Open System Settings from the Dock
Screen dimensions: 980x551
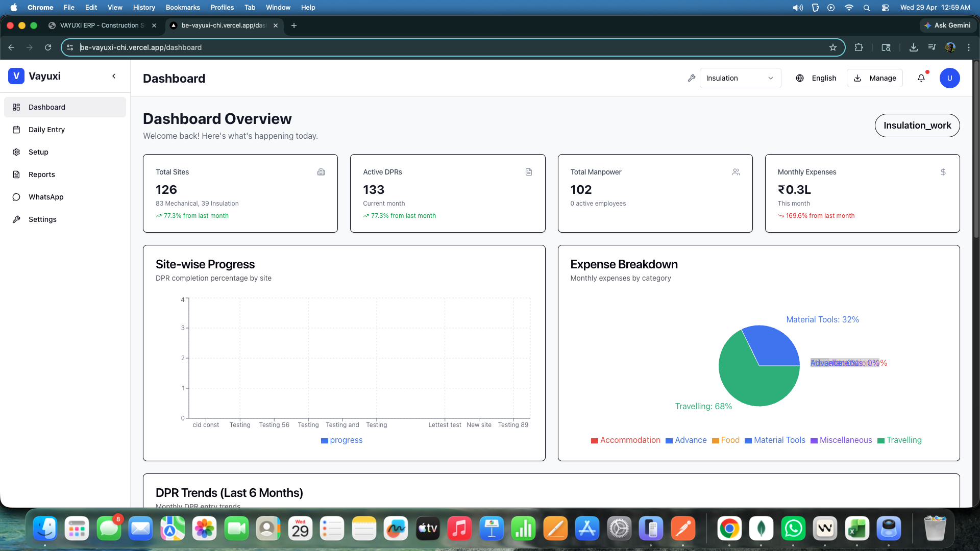coord(619,529)
